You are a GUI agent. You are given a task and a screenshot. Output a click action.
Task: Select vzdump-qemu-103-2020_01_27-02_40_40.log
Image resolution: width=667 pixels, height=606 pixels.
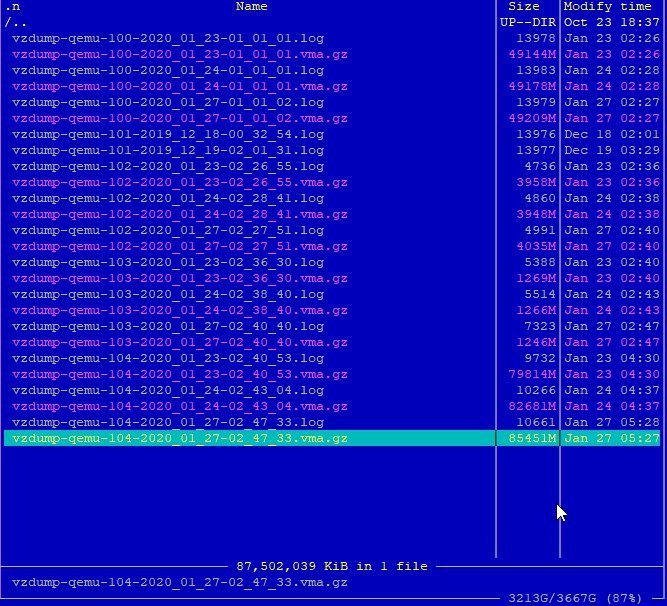coord(168,327)
